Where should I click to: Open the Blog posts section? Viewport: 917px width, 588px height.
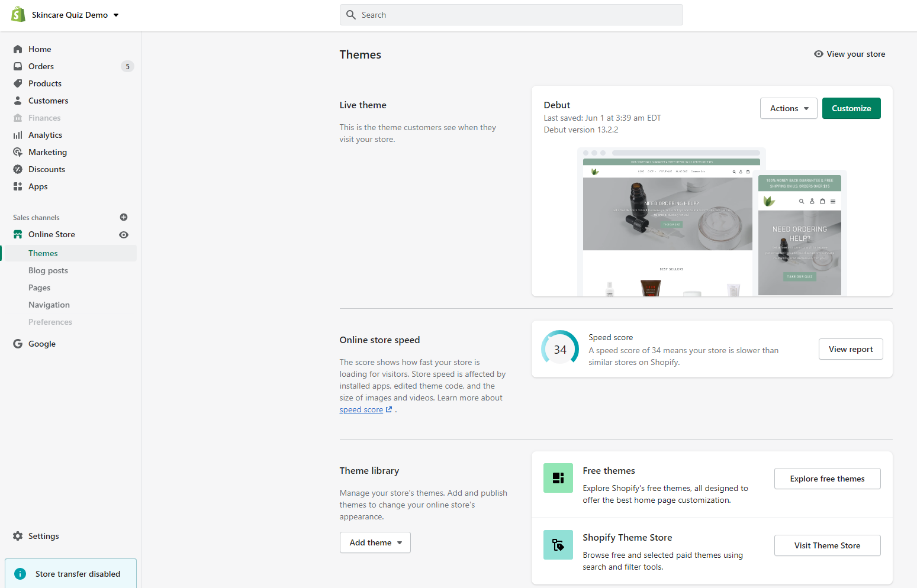pyautogui.click(x=48, y=270)
